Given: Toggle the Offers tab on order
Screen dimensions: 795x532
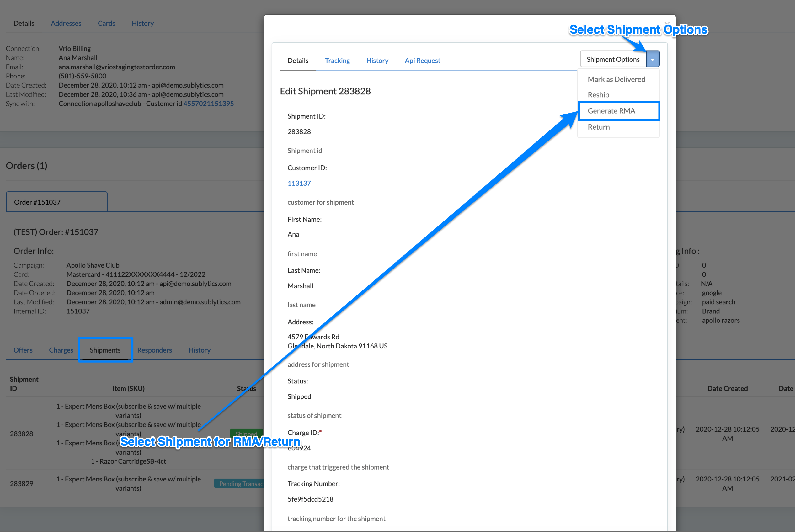Looking at the screenshot, I should tap(23, 349).
